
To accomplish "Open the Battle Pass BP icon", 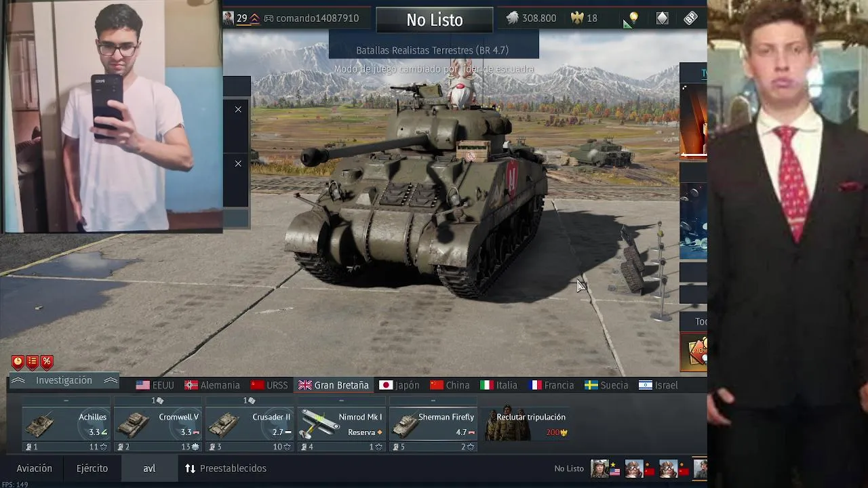I will [690, 19].
